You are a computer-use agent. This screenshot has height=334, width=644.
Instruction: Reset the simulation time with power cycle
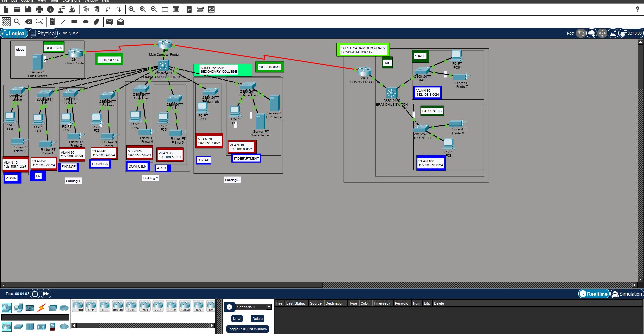coord(35,294)
